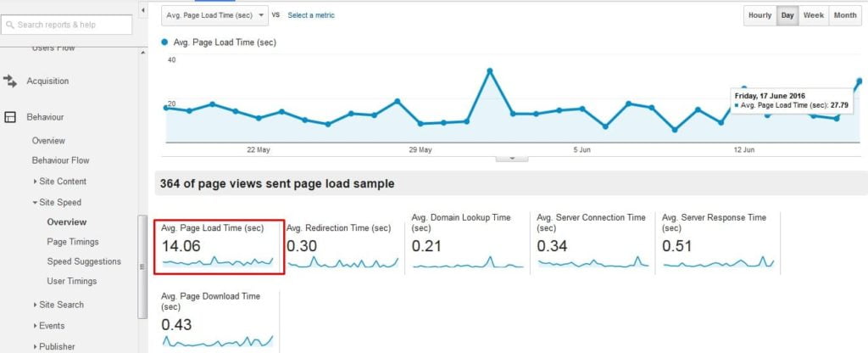Switch chart to Week view
Image resolution: width=868 pixels, height=353 pixels.
tap(813, 15)
